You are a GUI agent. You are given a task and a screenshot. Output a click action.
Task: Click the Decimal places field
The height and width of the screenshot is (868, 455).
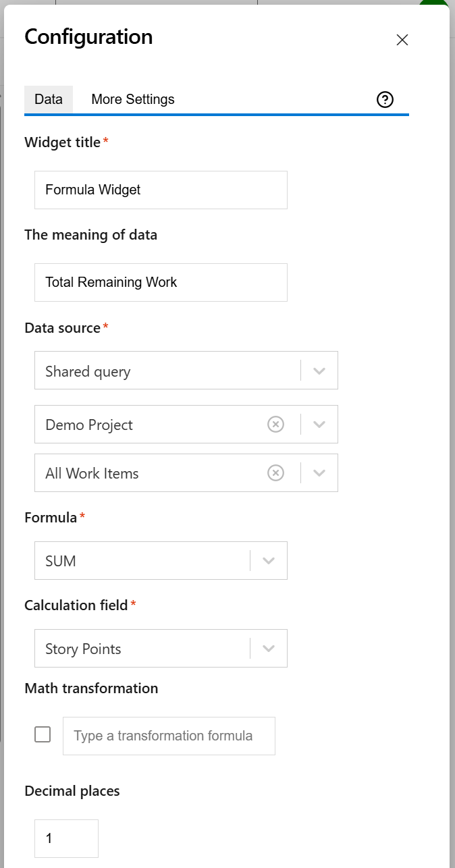tap(66, 838)
